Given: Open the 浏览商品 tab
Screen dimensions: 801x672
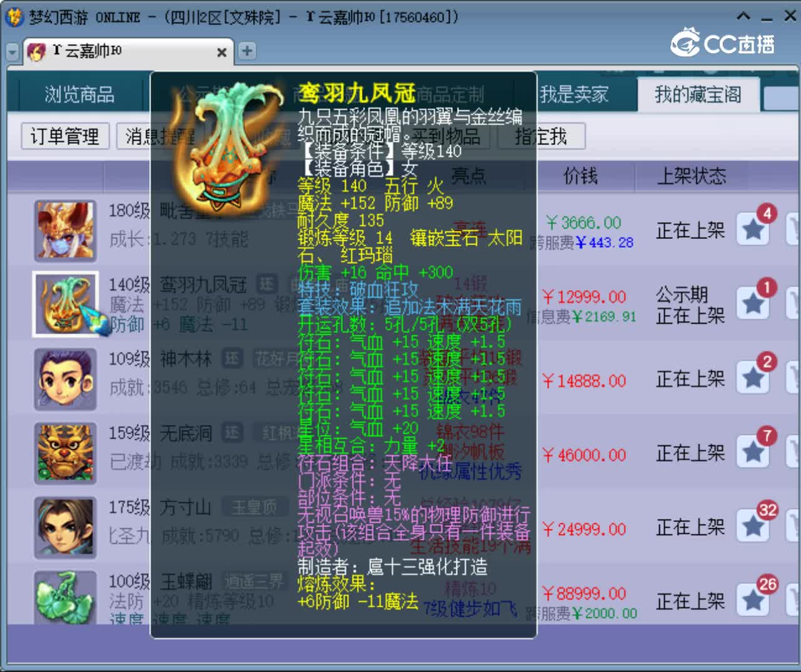Looking at the screenshot, I should [x=79, y=94].
